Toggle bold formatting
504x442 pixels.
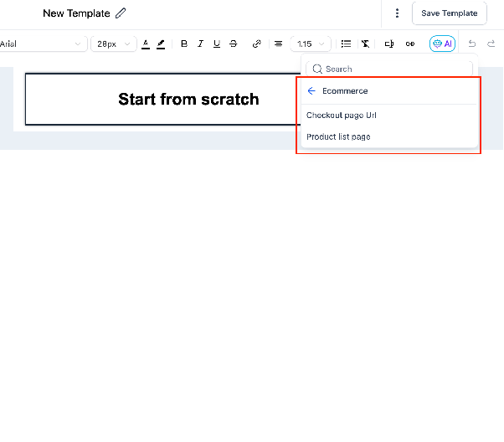[184, 44]
